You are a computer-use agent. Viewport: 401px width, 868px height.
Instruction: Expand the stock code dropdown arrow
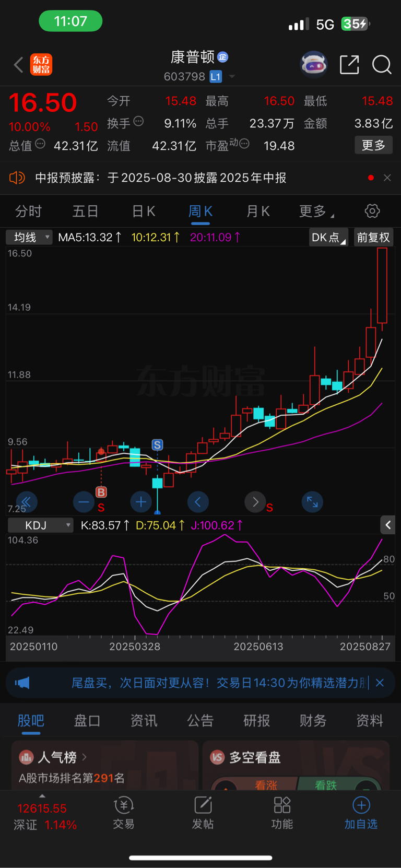(x=232, y=77)
